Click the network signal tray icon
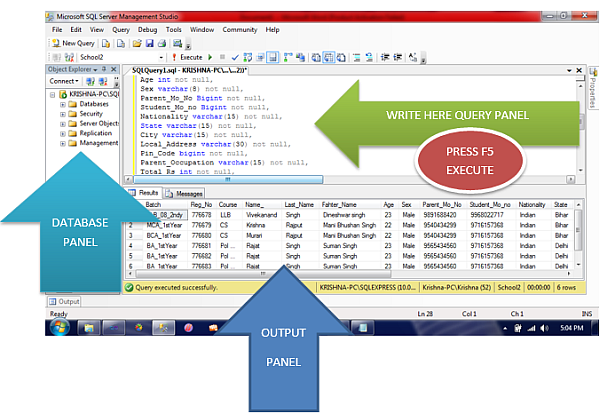Image resolution: width=600 pixels, height=413 pixels. pos(531,328)
